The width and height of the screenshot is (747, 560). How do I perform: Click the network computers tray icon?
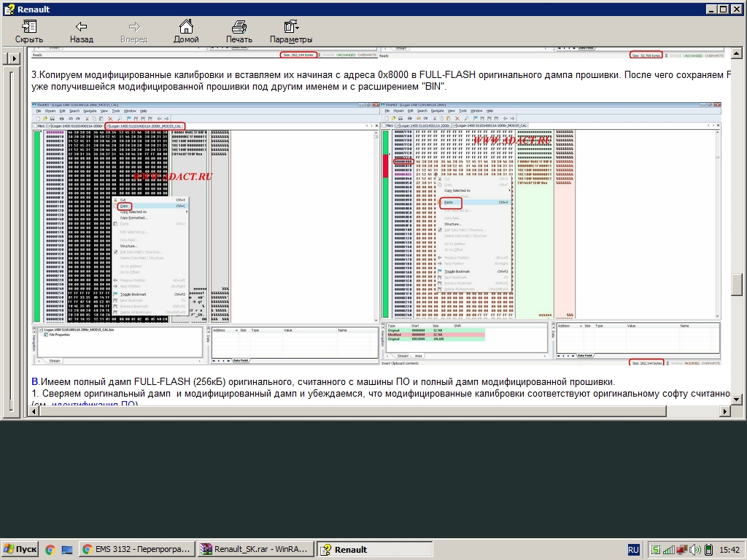point(682,550)
